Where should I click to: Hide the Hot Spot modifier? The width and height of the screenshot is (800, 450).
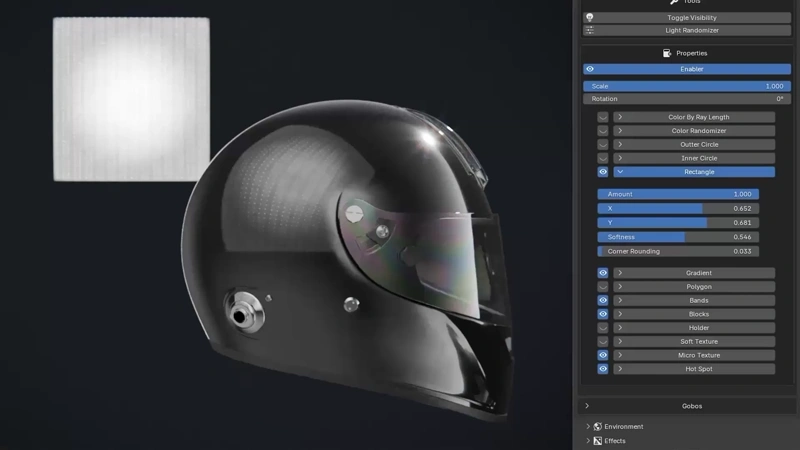tap(603, 369)
